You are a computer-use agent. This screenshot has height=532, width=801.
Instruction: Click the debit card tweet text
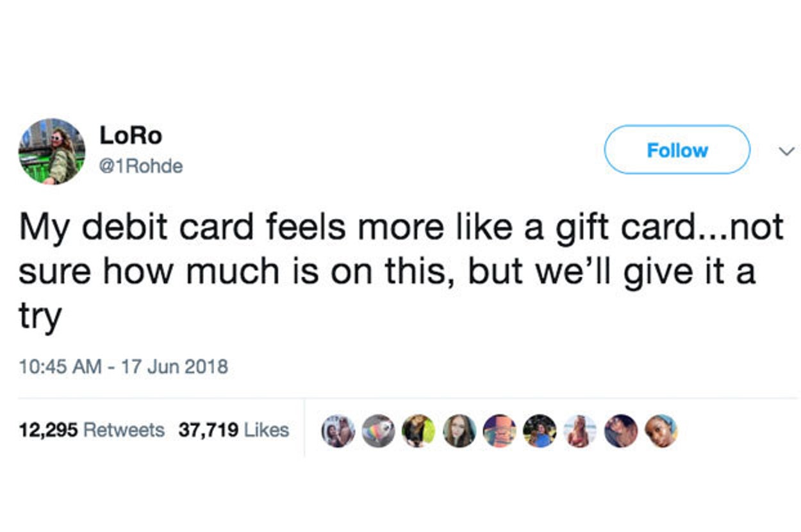401,272
